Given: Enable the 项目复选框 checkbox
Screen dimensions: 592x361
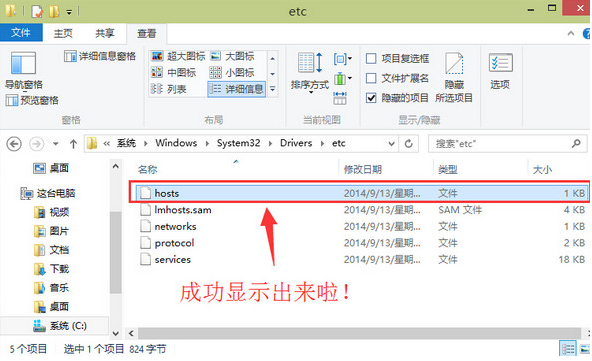Looking at the screenshot, I should [371, 59].
